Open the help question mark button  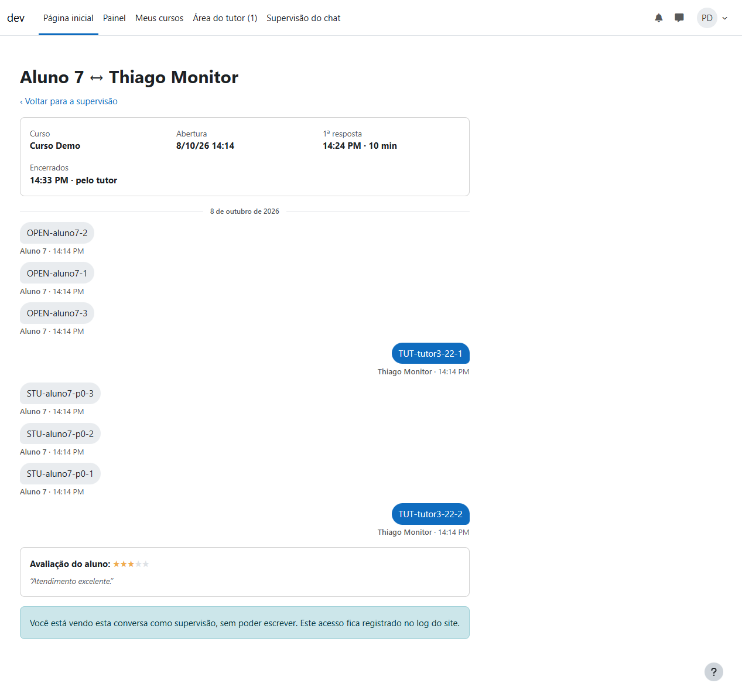(713, 672)
